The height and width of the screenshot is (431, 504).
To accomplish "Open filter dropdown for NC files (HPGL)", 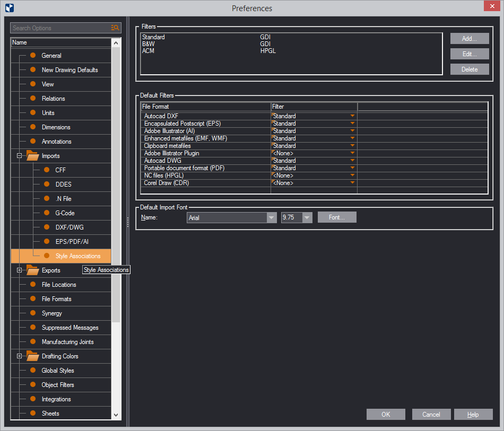I will [352, 175].
